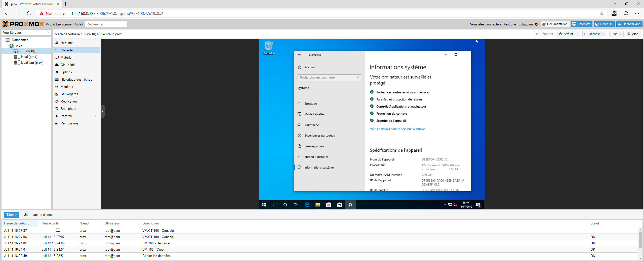Click the Statut column header
The width and height of the screenshot is (644, 262).
(x=613, y=223)
